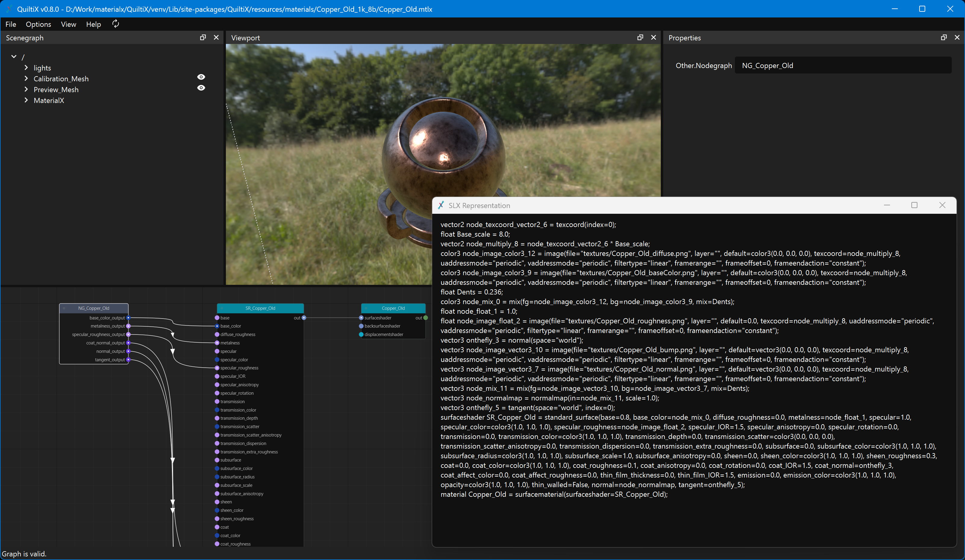965x560 pixels.
Task: Close the Properties panel
Action: [957, 37]
